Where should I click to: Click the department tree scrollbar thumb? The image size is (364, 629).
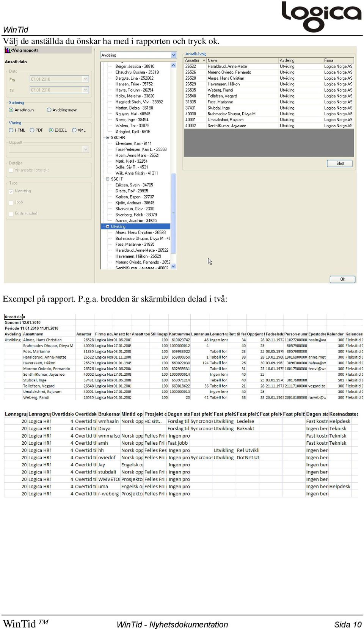174,213
